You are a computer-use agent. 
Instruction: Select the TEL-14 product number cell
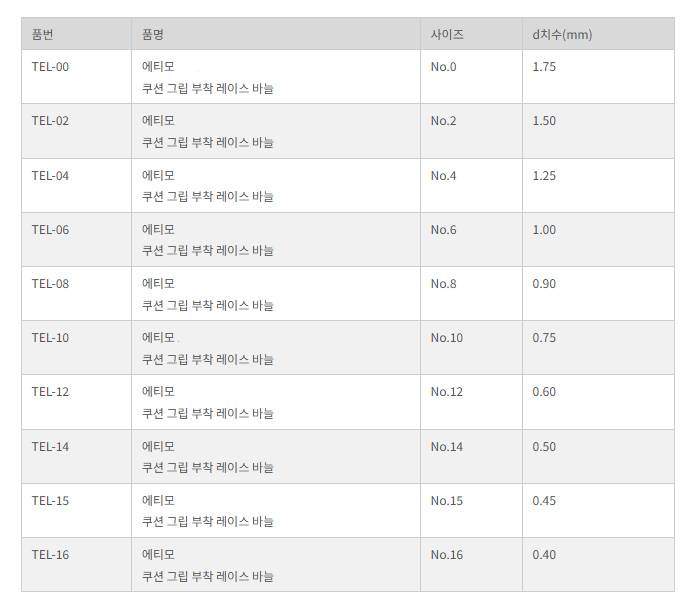(x=76, y=456)
